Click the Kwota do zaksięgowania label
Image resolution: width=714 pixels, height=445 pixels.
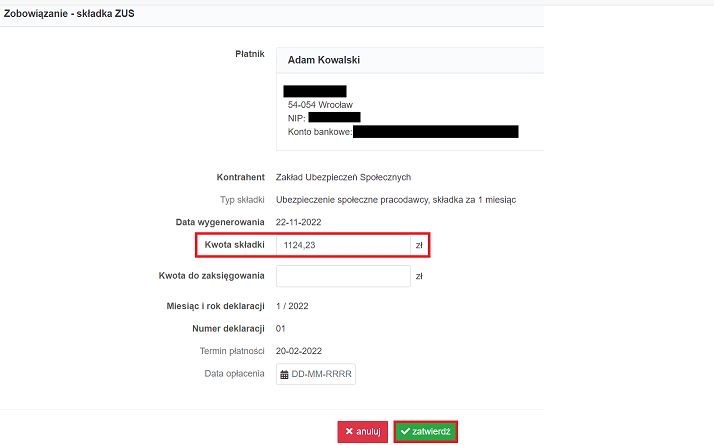tap(211, 276)
